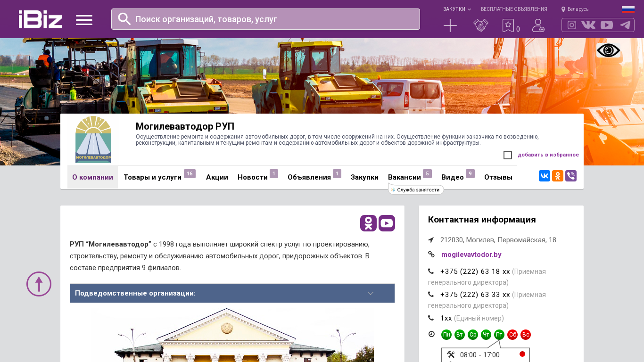
Task: Click the '1xx' single number
Action: pyautogui.click(x=446, y=318)
